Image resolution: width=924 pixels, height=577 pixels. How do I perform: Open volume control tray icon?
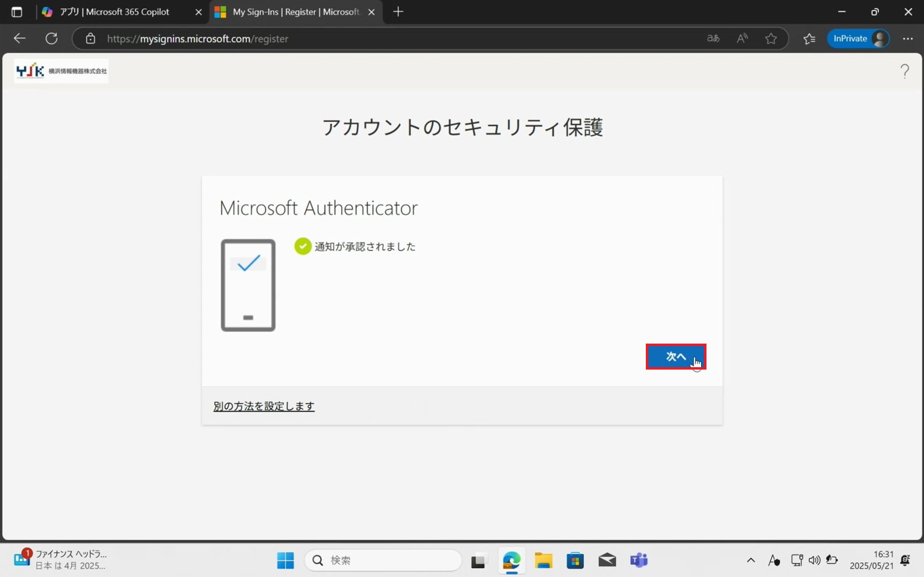tap(814, 560)
